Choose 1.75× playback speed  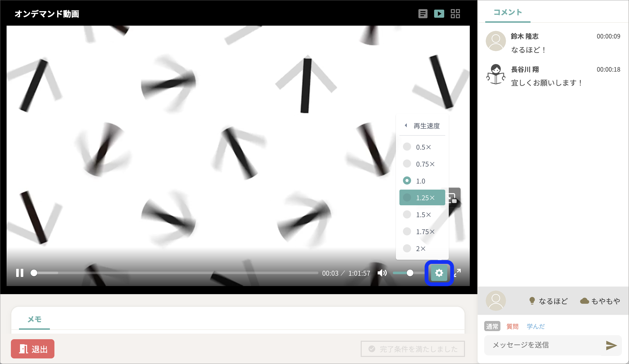pos(422,232)
